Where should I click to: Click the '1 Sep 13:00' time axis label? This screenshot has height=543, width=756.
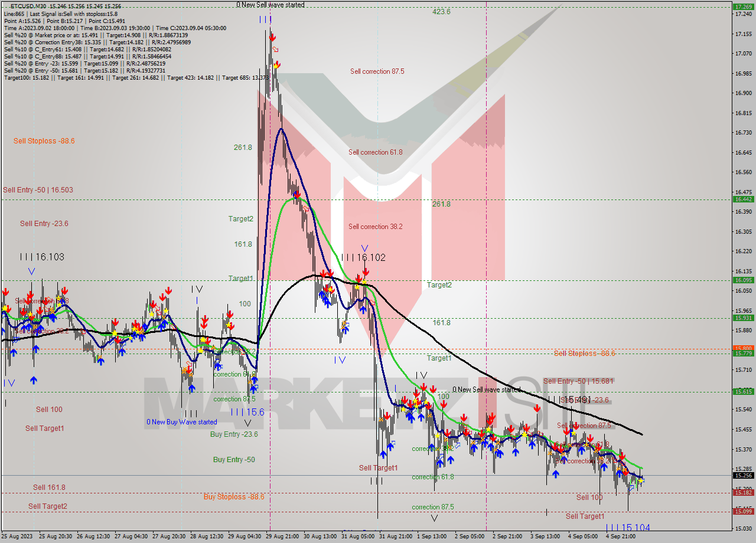point(432,537)
